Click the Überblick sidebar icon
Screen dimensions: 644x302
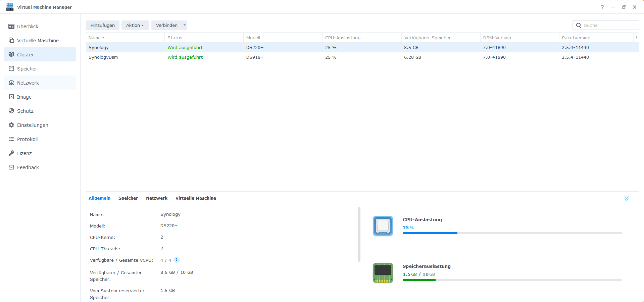(x=11, y=26)
